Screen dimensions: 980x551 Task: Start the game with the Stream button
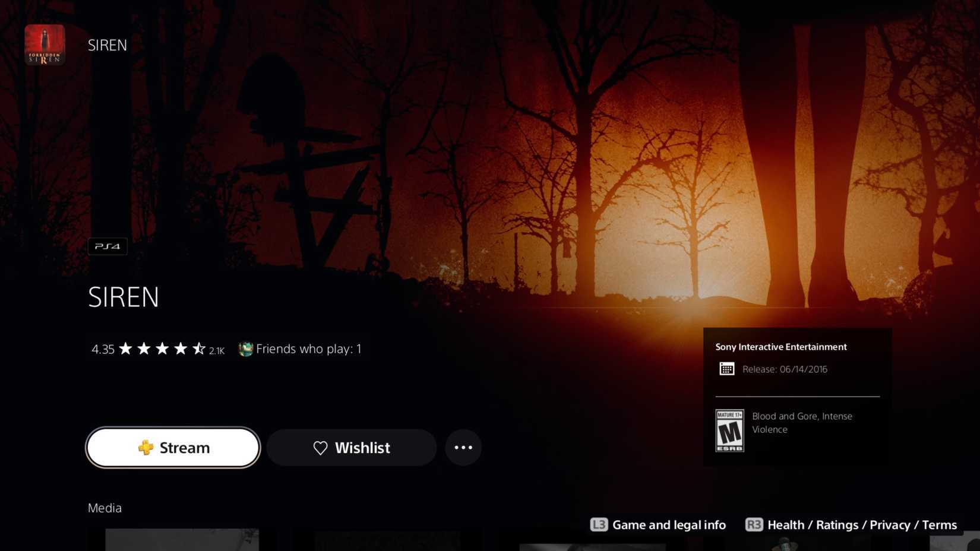pos(173,448)
